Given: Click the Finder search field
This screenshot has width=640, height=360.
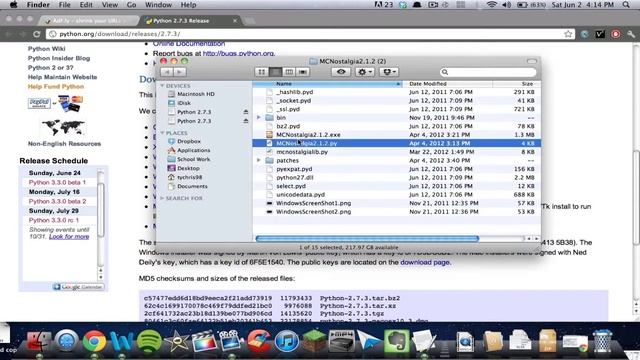Looking at the screenshot, I should coord(488,72).
